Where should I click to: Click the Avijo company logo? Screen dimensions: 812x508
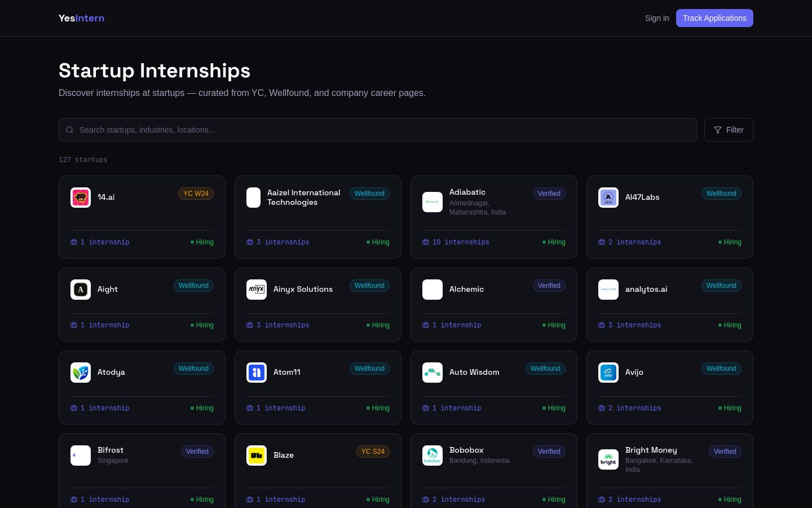coord(608,373)
